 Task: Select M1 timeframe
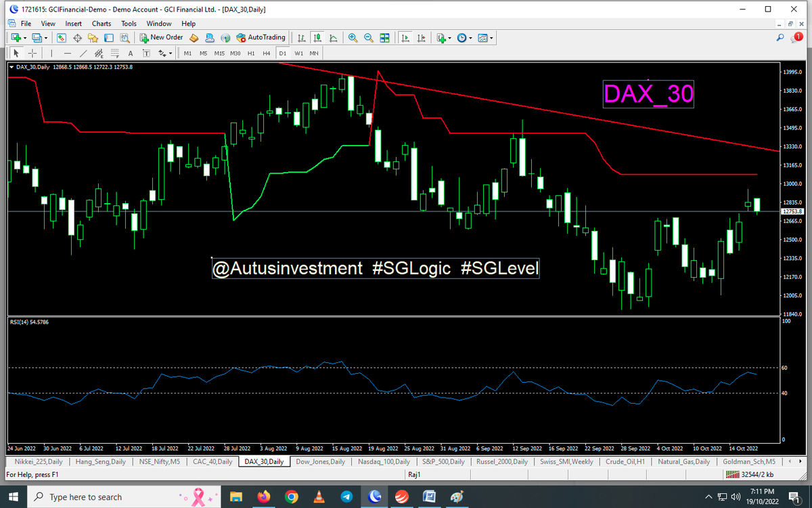click(x=187, y=53)
